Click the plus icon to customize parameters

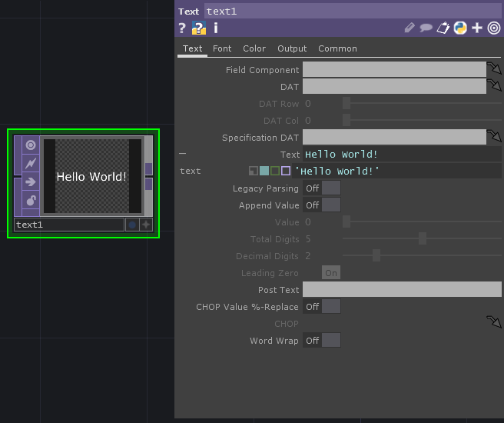[477, 28]
